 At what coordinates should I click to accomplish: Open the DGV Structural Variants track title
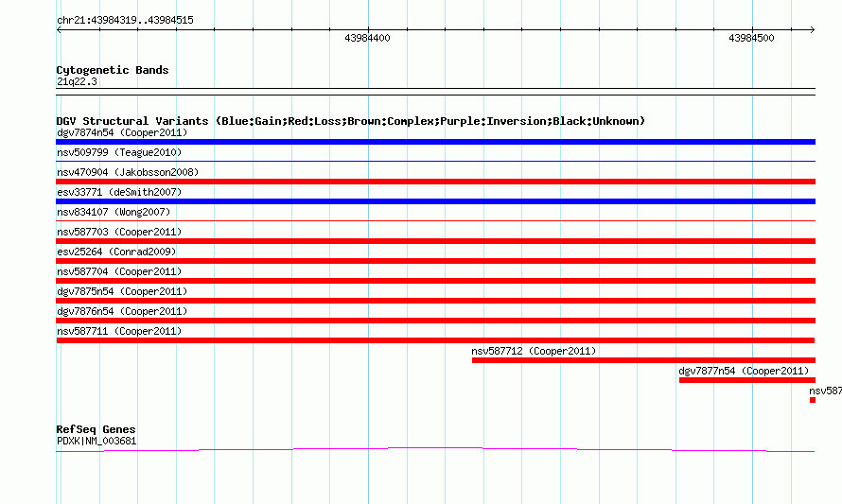pyautogui.click(x=351, y=121)
